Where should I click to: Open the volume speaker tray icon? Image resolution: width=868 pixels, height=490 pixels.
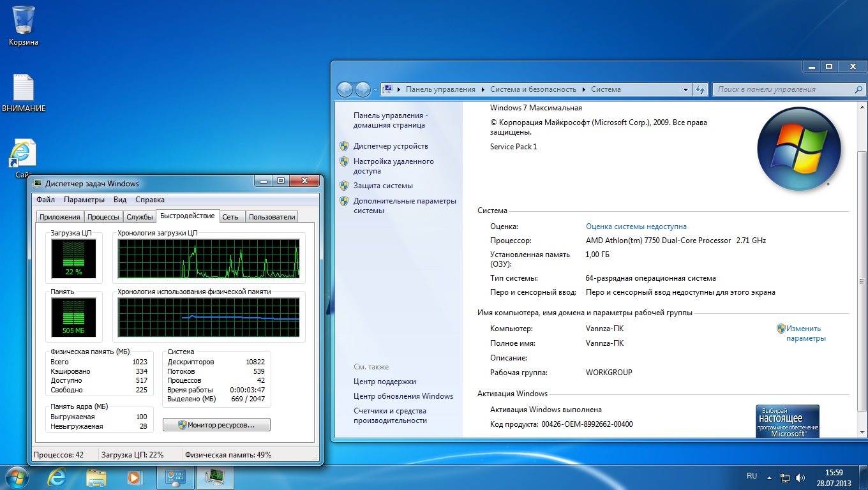click(800, 477)
